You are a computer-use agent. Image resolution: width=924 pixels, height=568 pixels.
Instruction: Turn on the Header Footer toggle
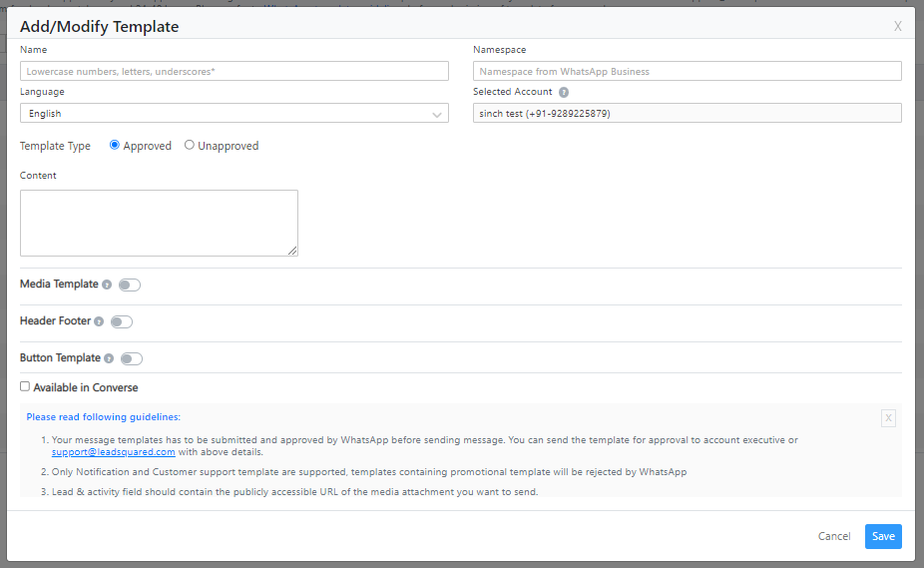click(121, 321)
